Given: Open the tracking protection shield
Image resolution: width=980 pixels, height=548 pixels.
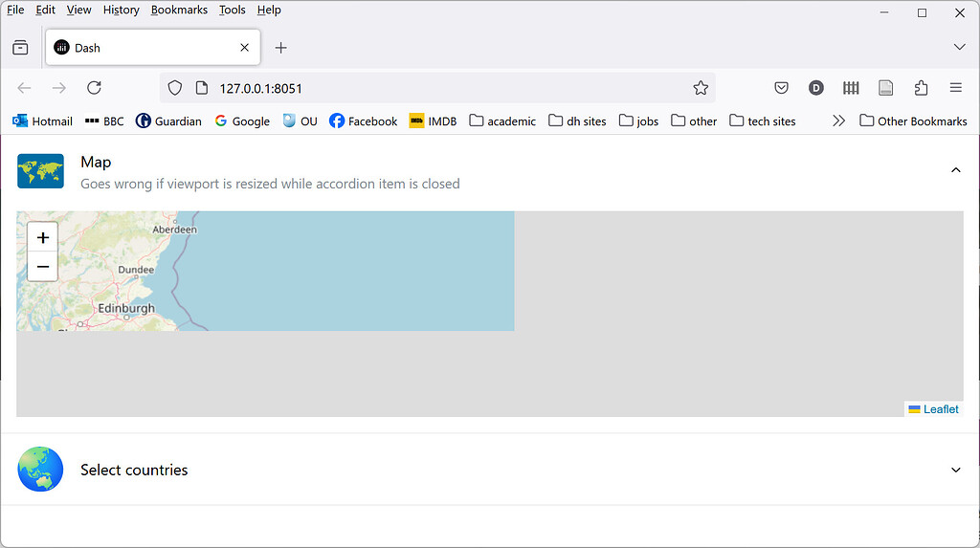Looking at the screenshot, I should click(175, 88).
